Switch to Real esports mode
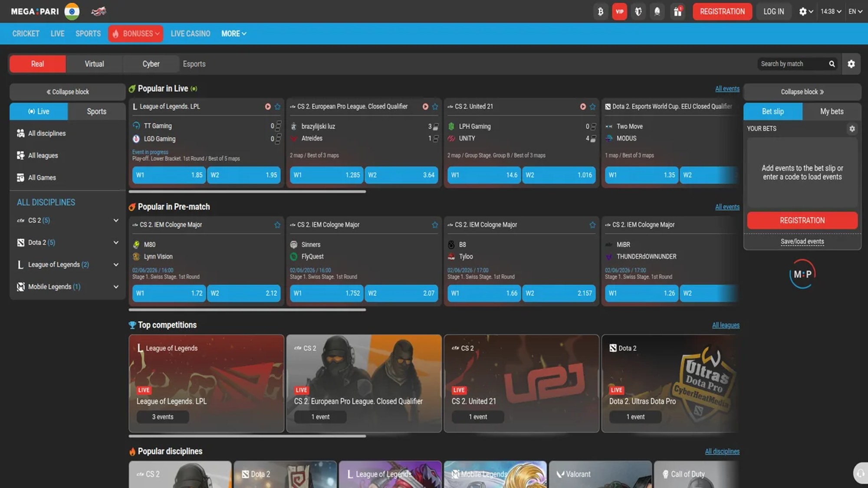Viewport: 868px width, 488px height. coord(38,64)
